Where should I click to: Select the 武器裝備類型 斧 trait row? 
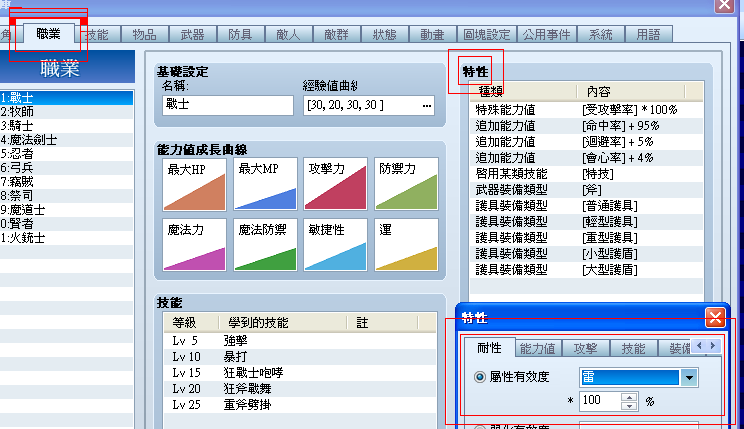point(586,190)
